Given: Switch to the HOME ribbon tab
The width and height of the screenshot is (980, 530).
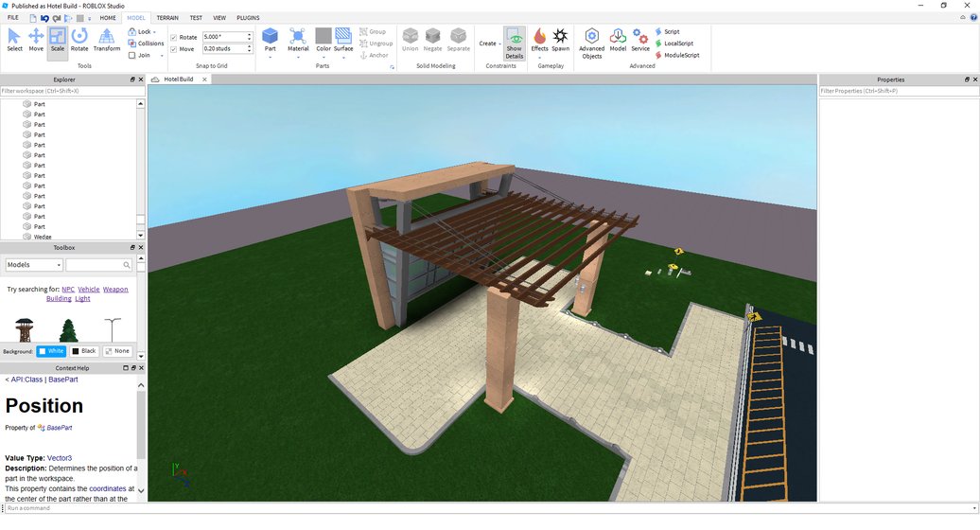Looking at the screenshot, I should coord(108,17).
